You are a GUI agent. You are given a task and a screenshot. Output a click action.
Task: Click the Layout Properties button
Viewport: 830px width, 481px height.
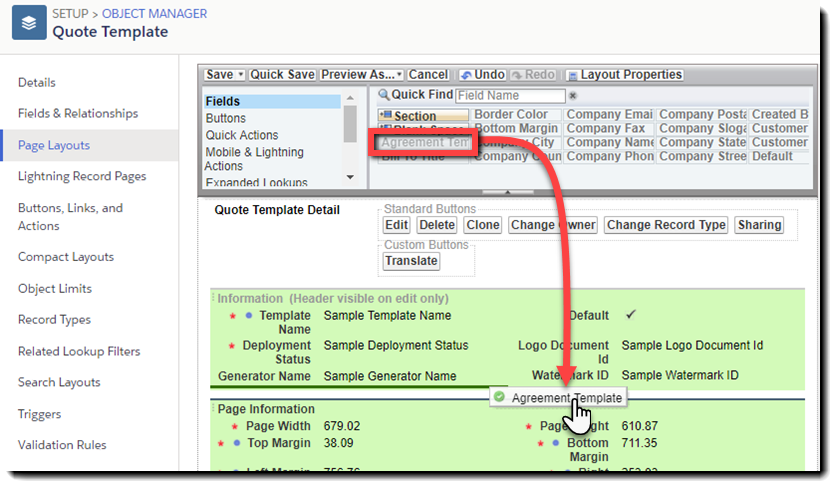[625, 75]
